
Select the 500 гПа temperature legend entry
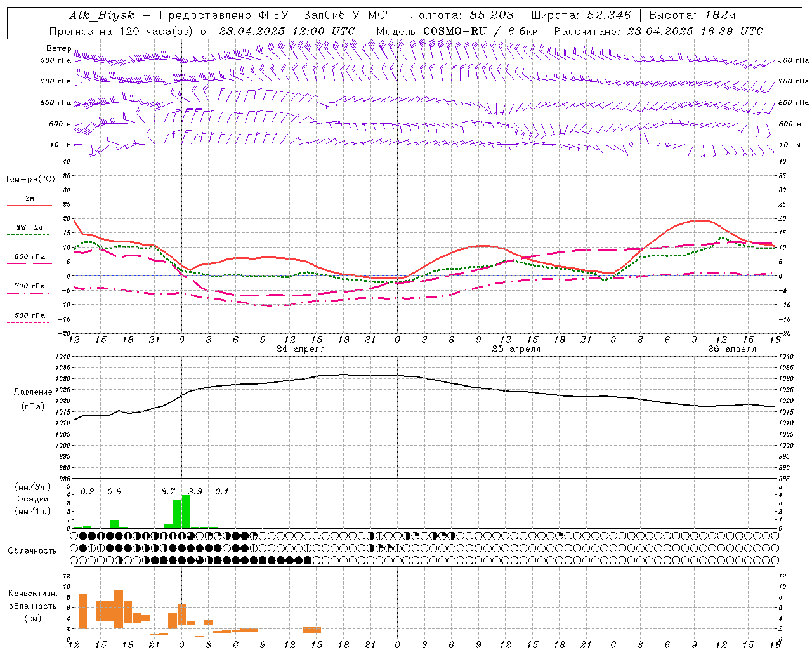click(x=30, y=315)
